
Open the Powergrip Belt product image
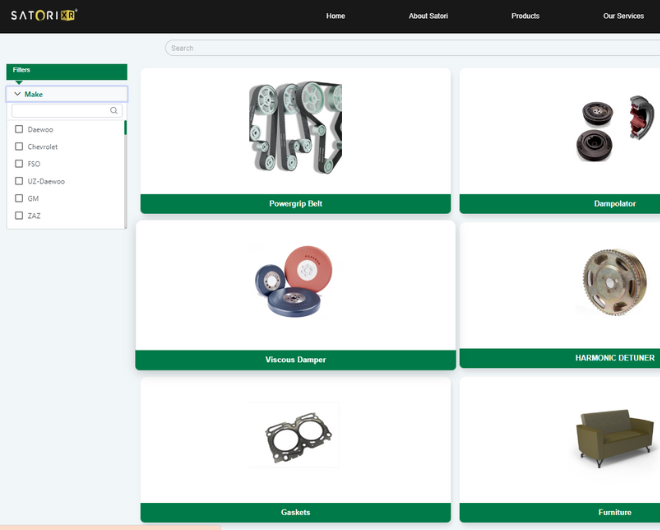click(x=295, y=128)
